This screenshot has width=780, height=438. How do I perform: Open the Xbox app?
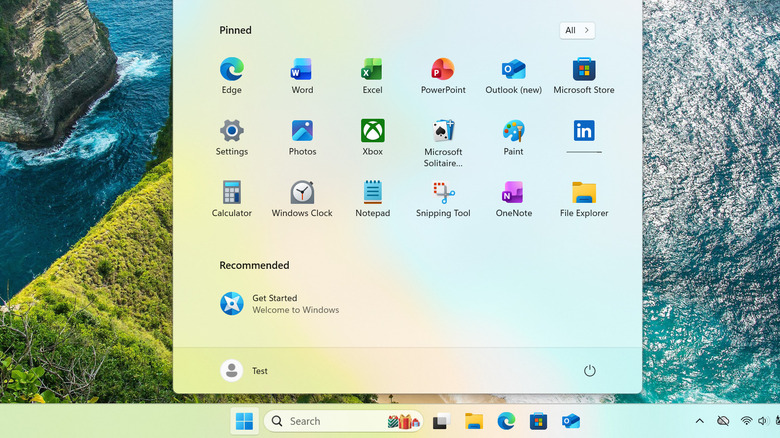(x=372, y=137)
